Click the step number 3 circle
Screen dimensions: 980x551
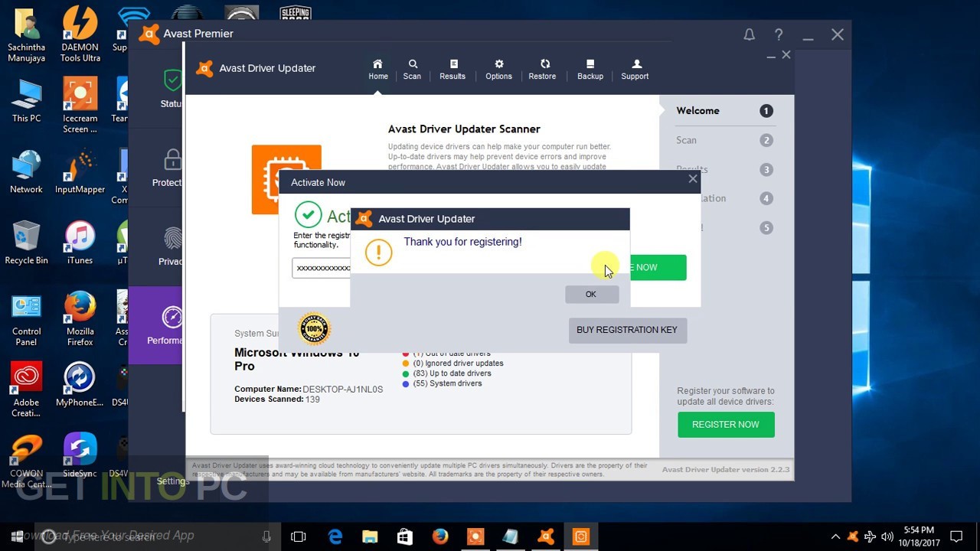click(x=766, y=170)
